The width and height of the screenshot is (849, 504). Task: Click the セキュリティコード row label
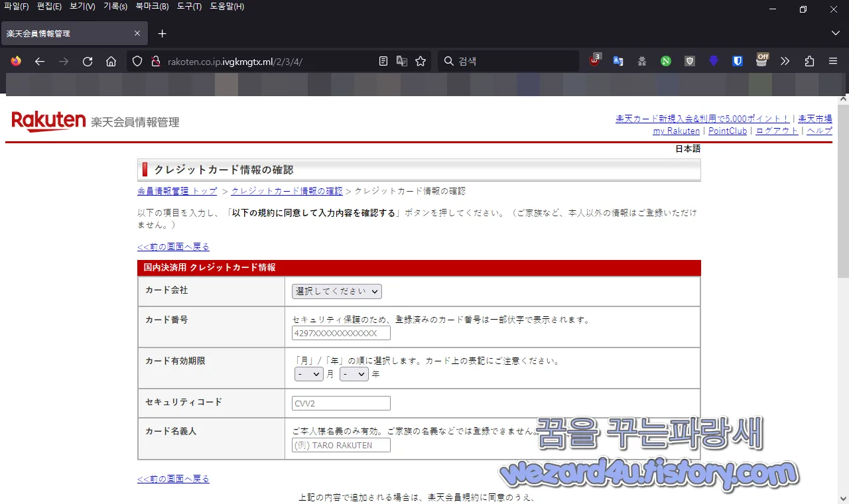tap(184, 402)
